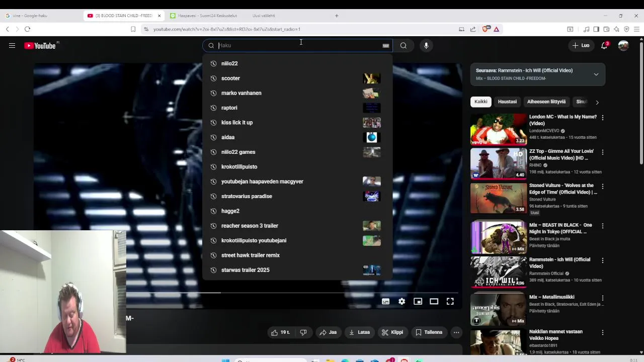
Task: Choose niilo22 games from search history
Action: click(297, 152)
